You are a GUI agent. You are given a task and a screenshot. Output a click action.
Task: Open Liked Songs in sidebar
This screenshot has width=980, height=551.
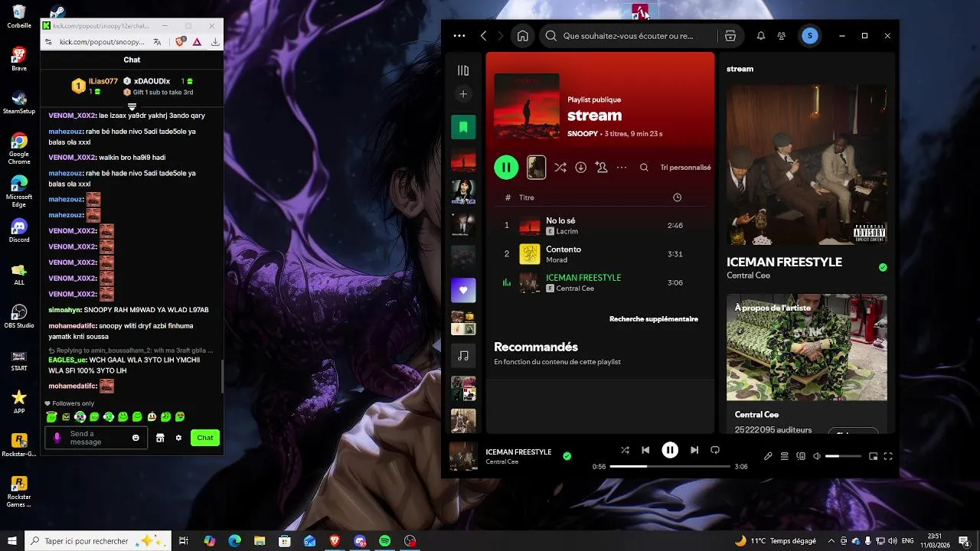(463, 290)
